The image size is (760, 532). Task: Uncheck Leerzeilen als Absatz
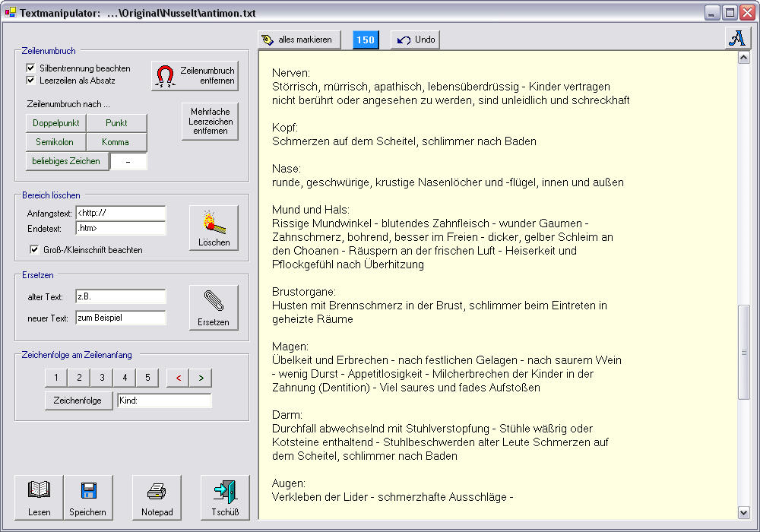(32, 80)
